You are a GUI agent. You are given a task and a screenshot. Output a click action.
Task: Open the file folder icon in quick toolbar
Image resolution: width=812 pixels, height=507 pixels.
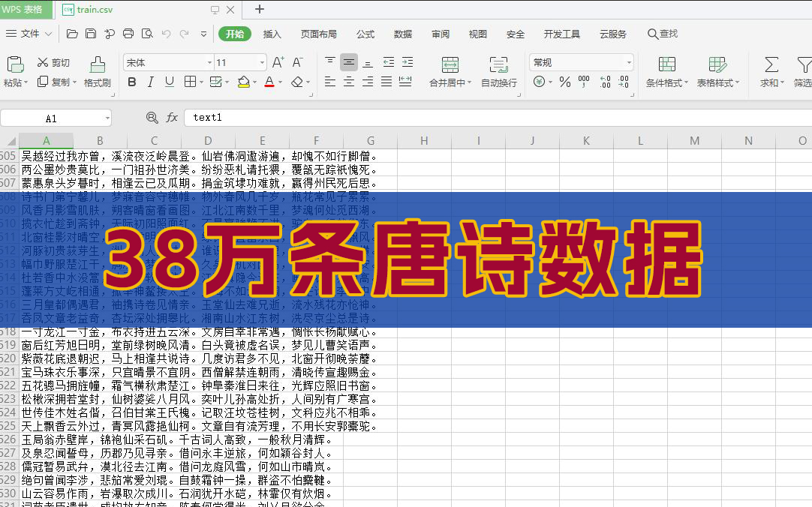[72, 34]
